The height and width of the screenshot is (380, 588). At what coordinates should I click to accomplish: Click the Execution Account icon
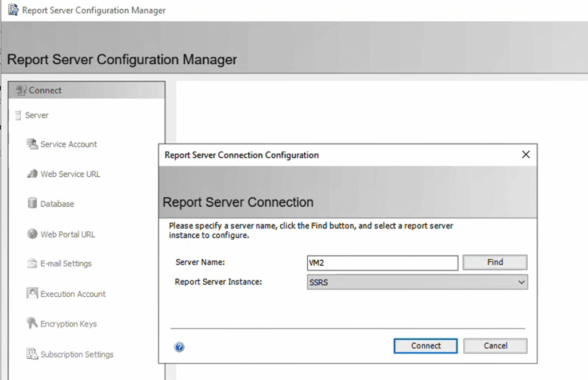[32, 294]
